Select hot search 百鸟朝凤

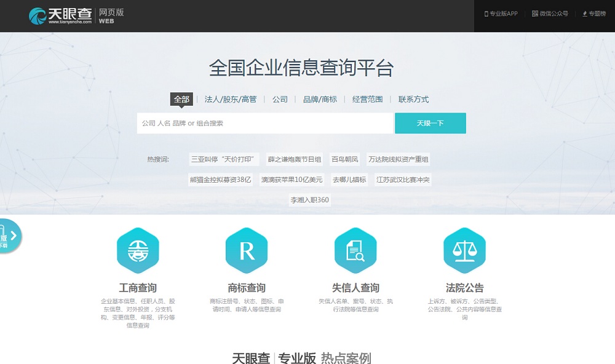coord(344,159)
